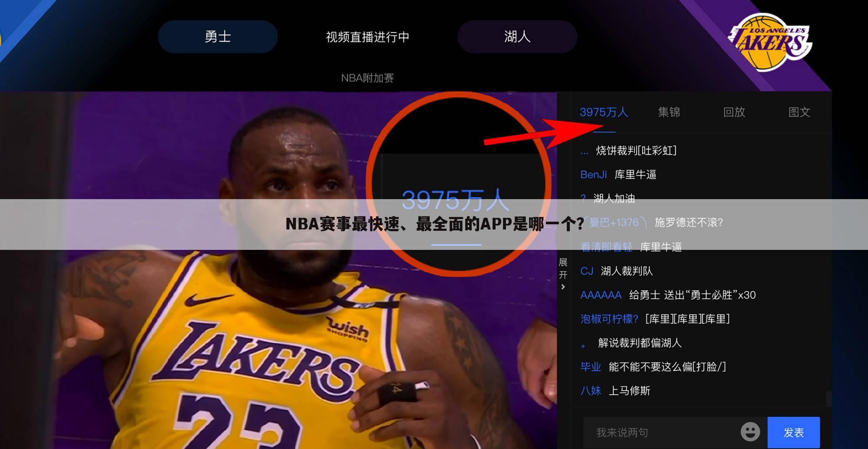
Task: Click username 毕业 in chat
Action: 591,367
